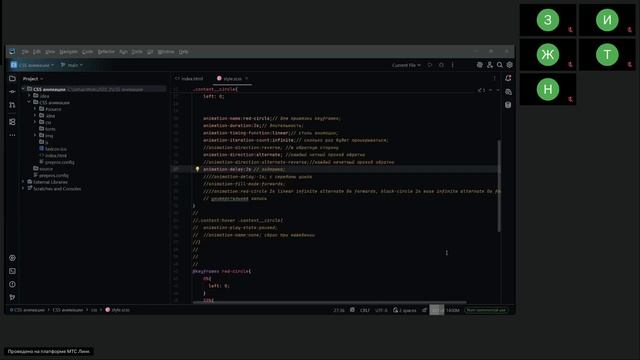
Task: Open the File menu
Action: coord(25,52)
